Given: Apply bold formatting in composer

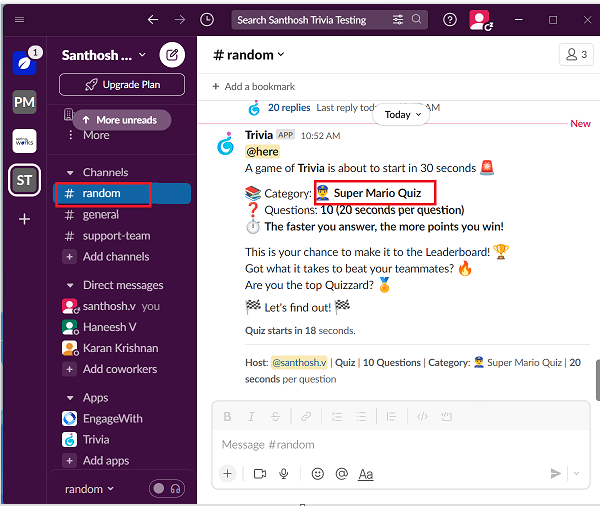Looking at the screenshot, I should [227, 416].
